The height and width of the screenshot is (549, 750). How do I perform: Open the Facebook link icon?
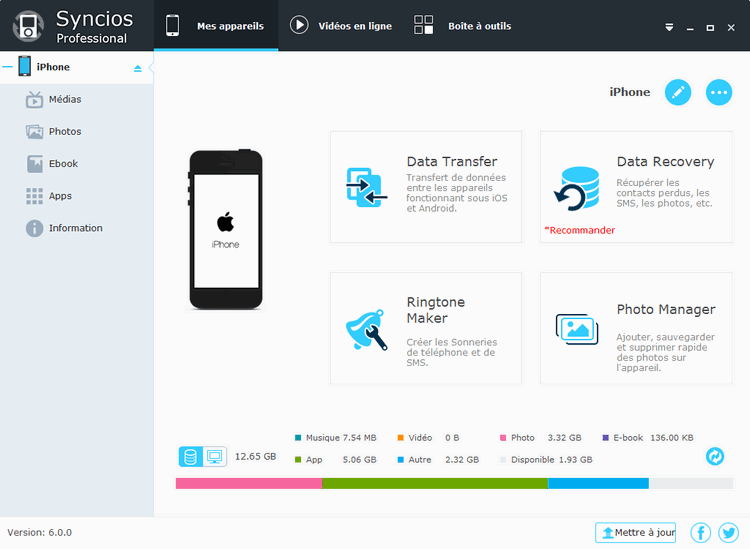tap(701, 532)
